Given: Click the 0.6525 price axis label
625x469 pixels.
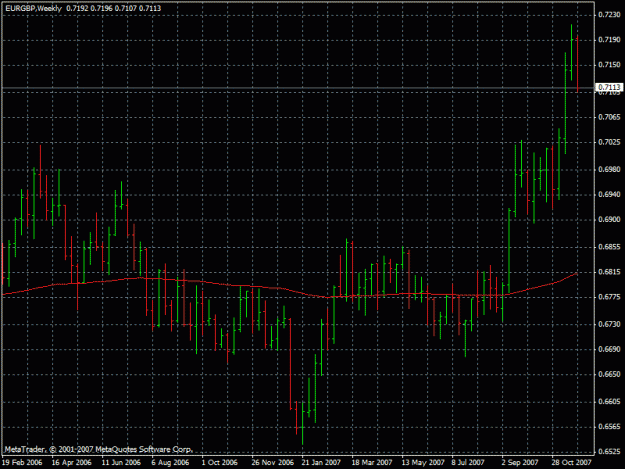Looking at the screenshot, I should (x=609, y=452).
